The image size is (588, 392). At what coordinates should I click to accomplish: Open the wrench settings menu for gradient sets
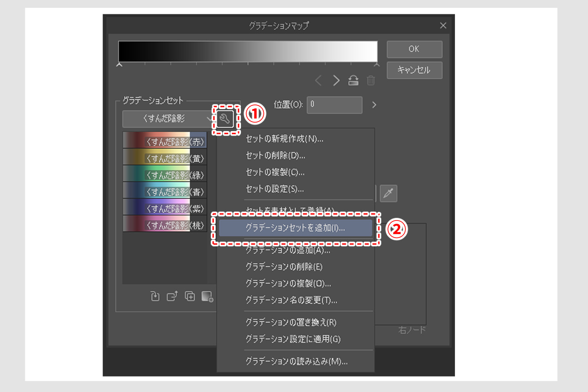pos(225,119)
